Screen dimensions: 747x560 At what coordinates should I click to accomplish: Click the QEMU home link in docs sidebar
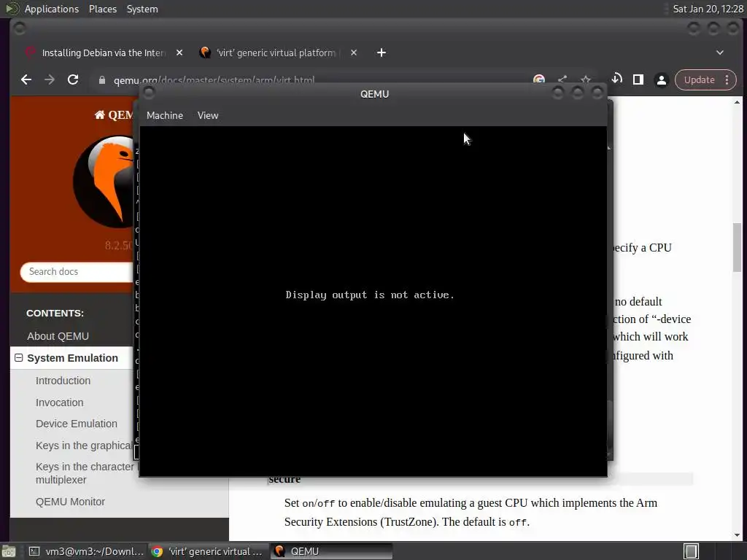(113, 114)
